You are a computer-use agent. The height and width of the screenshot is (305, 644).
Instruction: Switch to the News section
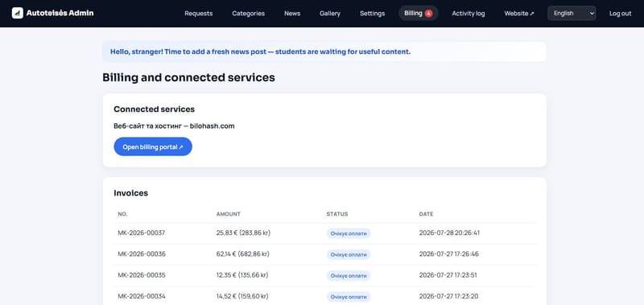(292, 14)
